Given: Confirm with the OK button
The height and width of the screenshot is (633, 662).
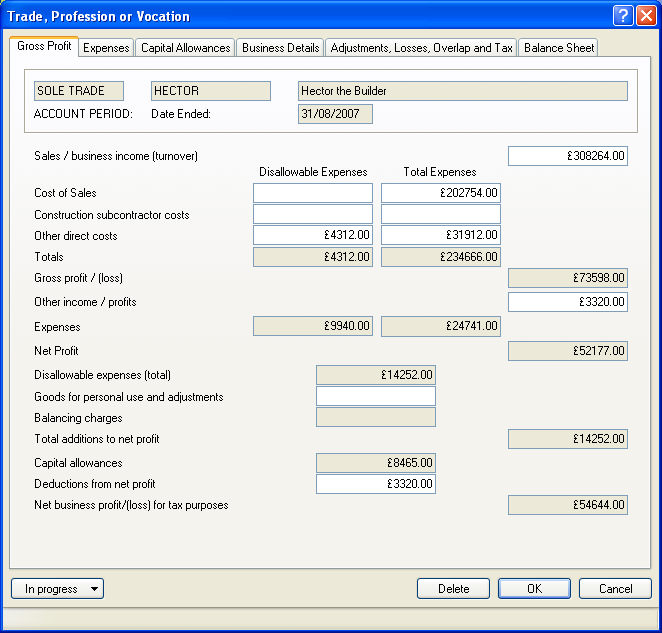Looking at the screenshot, I should [x=534, y=589].
